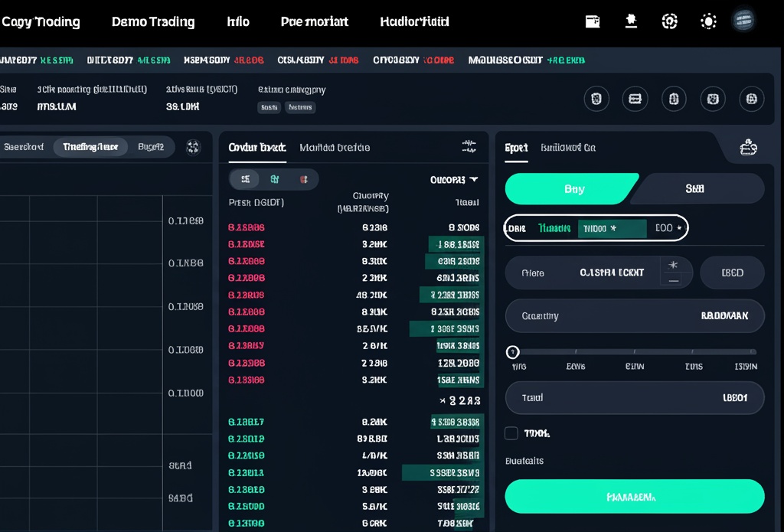Switch to the tab beside Order Book
Viewport: 784px width, 532px height.
[335, 148]
